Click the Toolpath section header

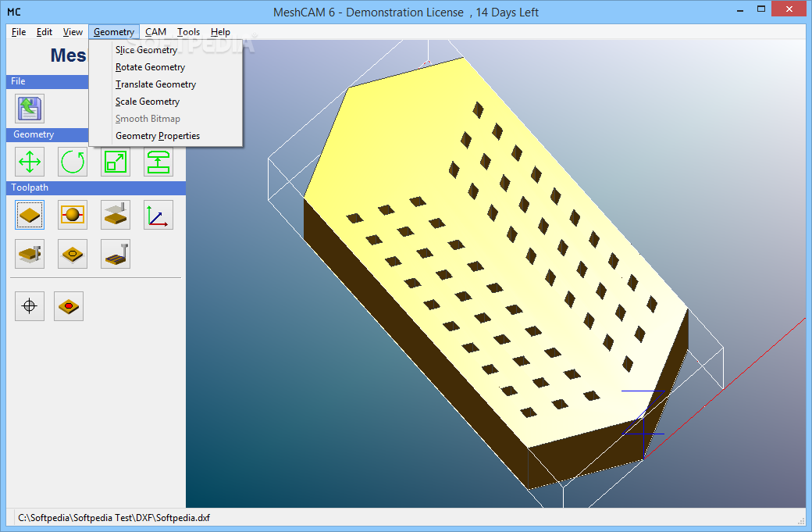tap(96, 187)
